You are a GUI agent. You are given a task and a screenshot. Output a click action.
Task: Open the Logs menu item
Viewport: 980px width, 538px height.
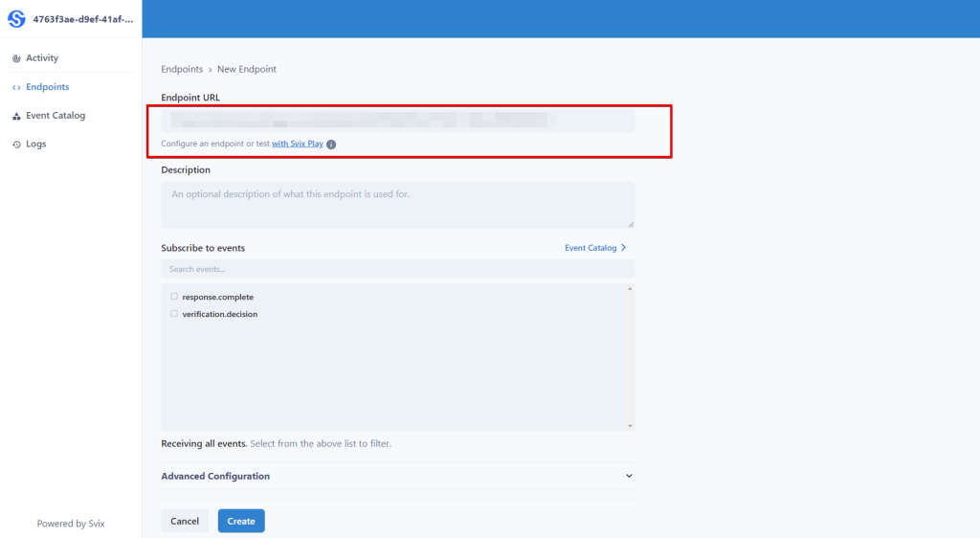click(35, 145)
